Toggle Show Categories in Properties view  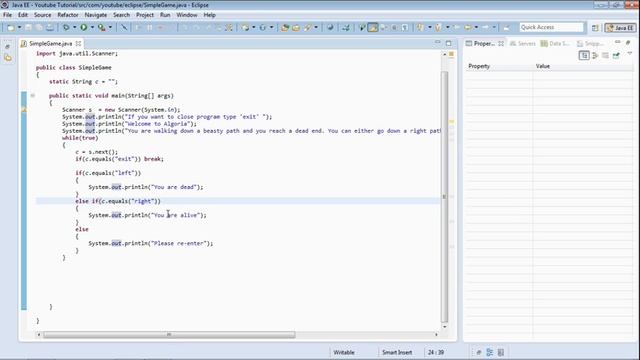click(x=584, y=56)
